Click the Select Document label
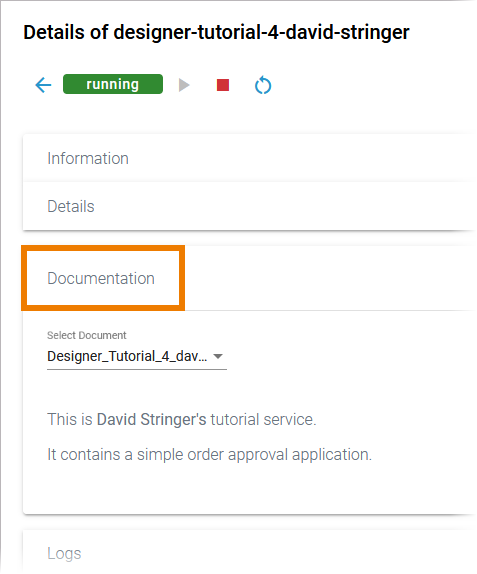This screenshot has height=574, width=477. 86,335
